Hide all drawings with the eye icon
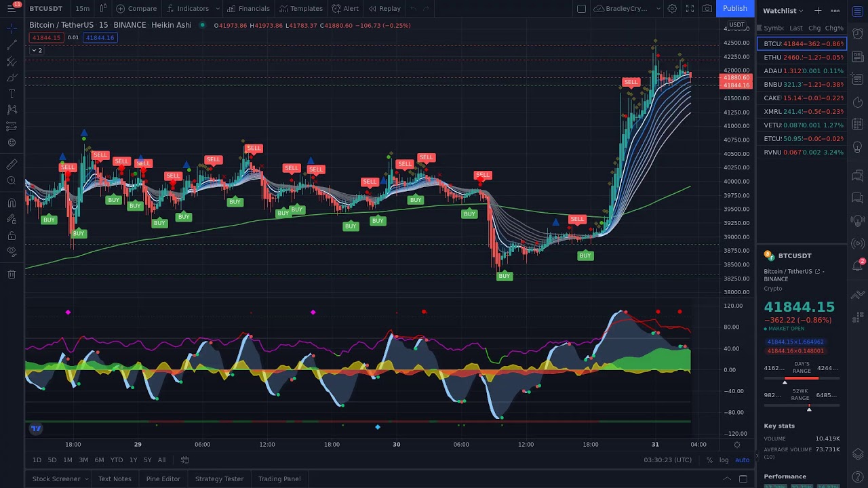The width and height of the screenshot is (868, 488). [x=12, y=251]
